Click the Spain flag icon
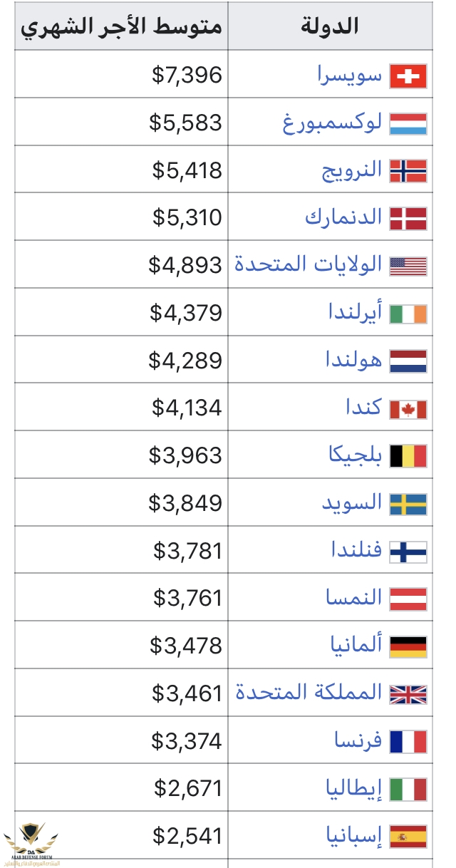Image resolution: width=456 pixels, height=868 pixels. point(408,836)
